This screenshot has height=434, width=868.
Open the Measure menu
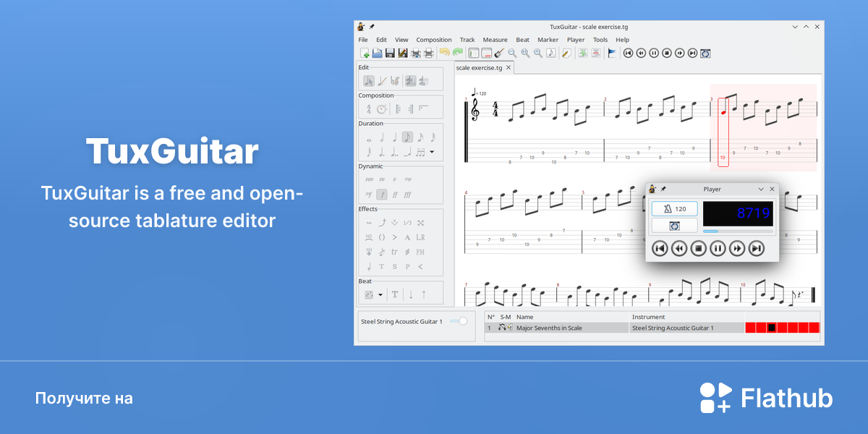[495, 40]
